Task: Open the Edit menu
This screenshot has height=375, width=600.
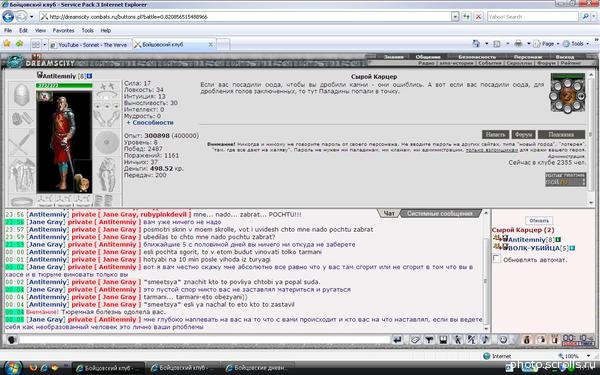Action: (x=23, y=30)
